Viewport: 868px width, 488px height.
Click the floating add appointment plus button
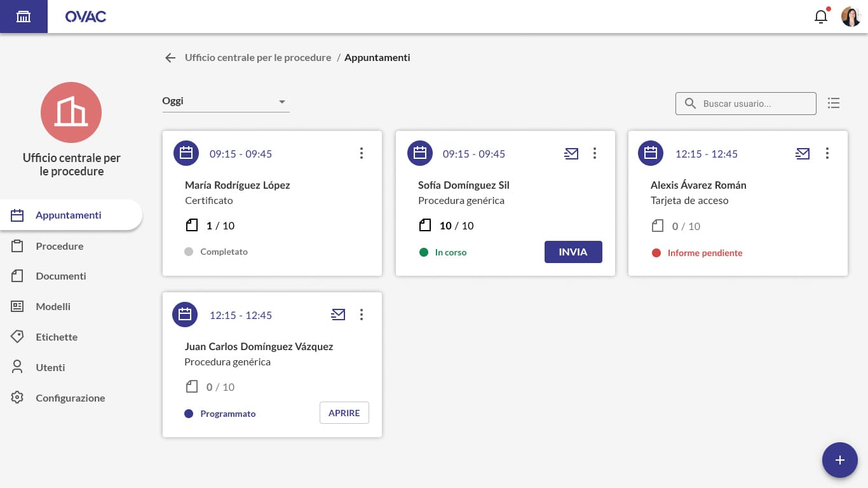(839, 460)
